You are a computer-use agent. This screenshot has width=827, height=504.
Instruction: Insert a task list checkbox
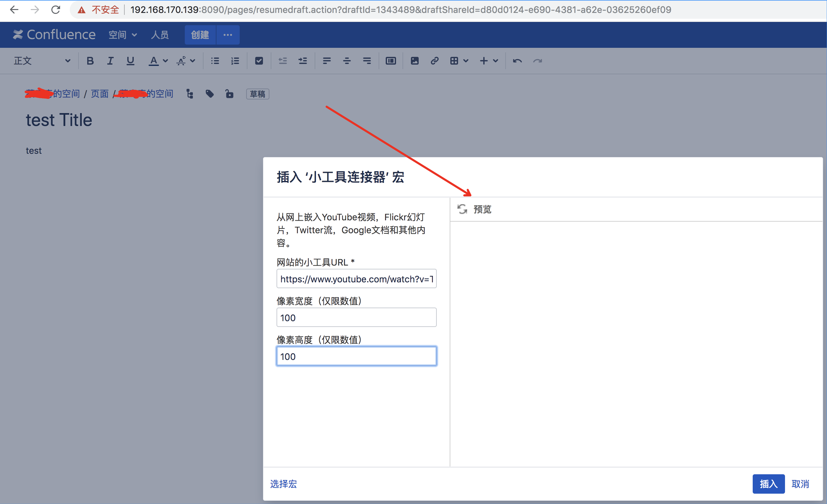click(259, 61)
